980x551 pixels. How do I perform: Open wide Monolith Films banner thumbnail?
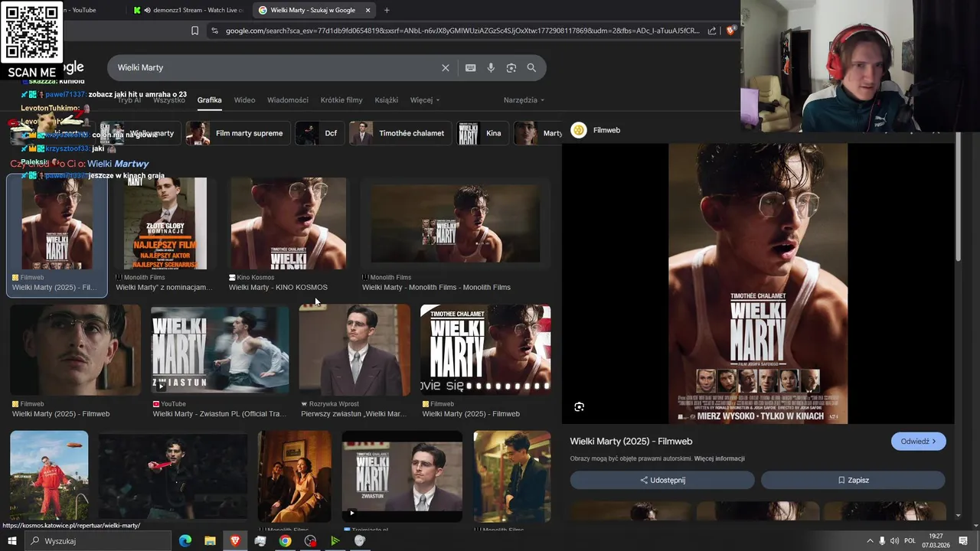click(x=456, y=223)
